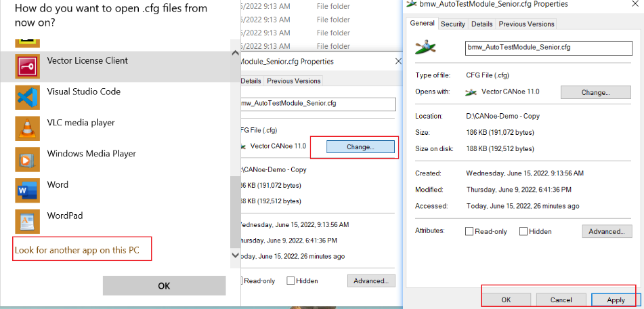Switch to Security tab in right Properties window

pyautogui.click(x=452, y=24)
